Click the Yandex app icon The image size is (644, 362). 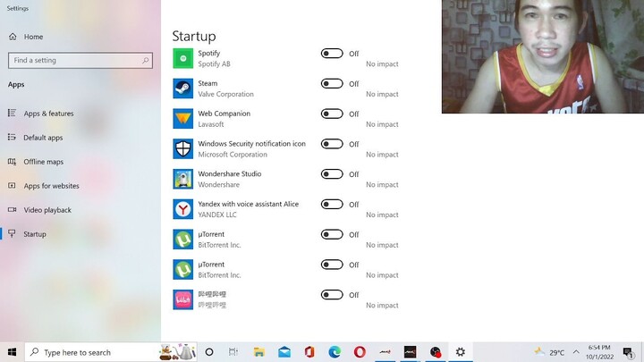tap(182, 209)
